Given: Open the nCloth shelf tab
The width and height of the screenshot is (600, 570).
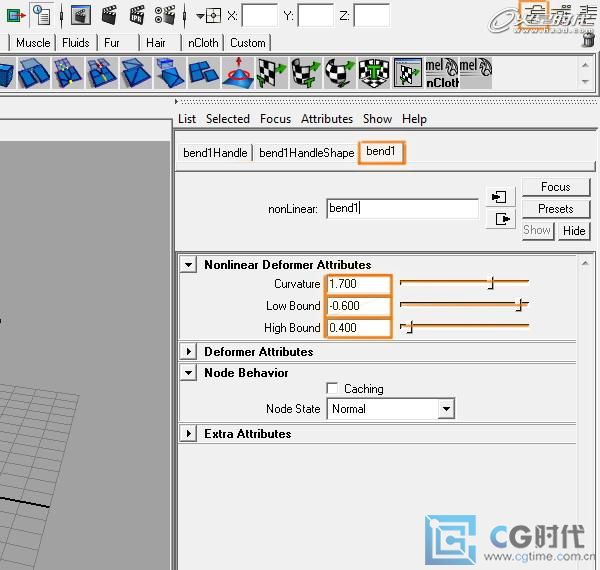Looking at the screenshot, I should click(203, 43).
